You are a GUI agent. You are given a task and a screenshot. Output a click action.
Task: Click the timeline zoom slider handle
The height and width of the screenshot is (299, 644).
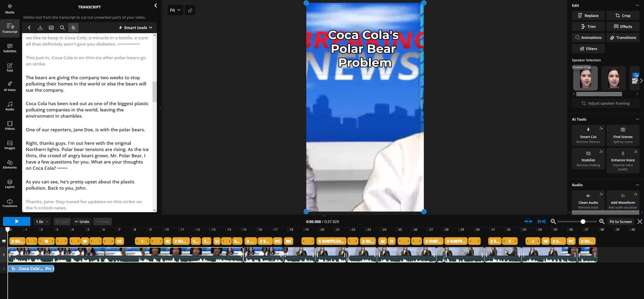[583, 222]
